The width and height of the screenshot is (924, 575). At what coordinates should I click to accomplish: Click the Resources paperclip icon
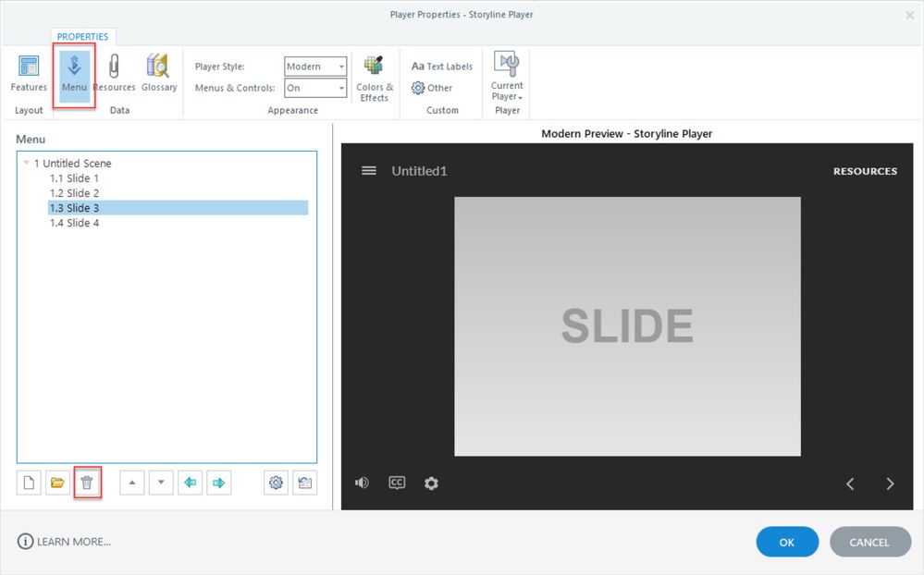pyautogui.click(x=114, y=74)
